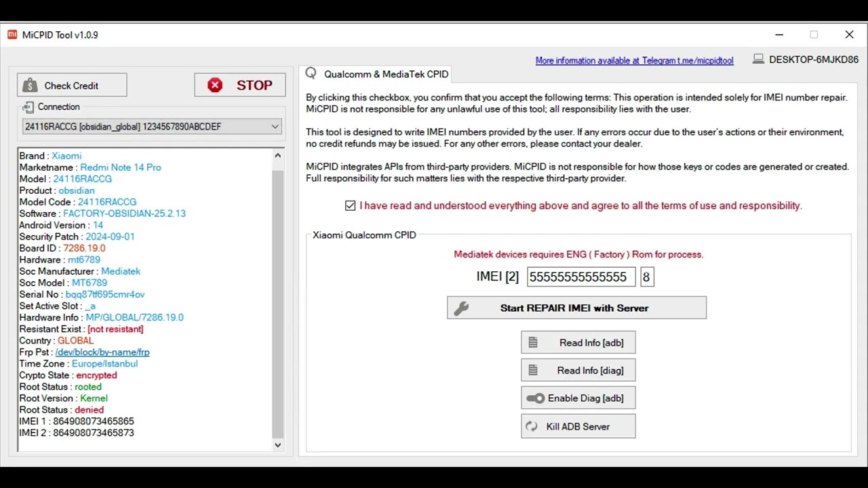Check remaining credit balance
Image resolution: width=868 pixels, height=488 pixels.
[72, 85]
